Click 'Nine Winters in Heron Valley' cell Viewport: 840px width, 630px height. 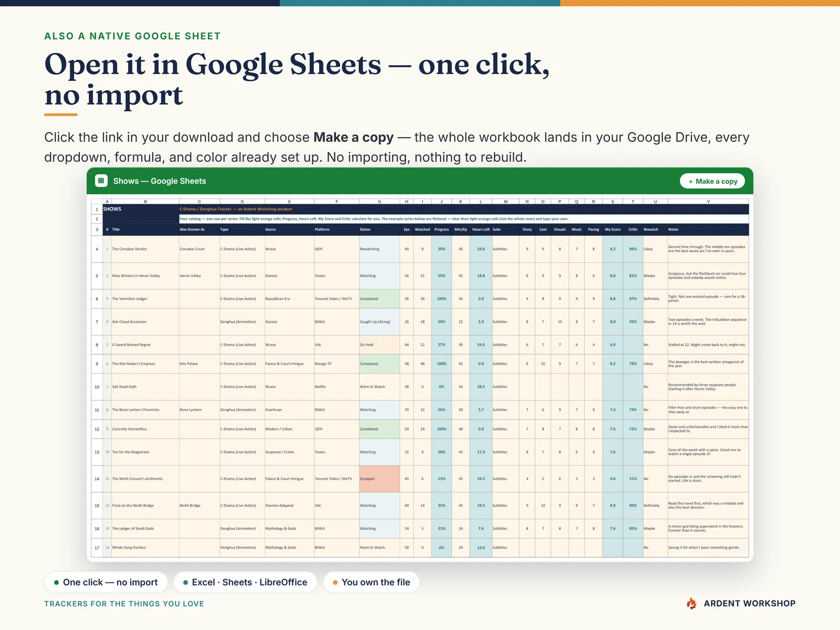(145, 276)
